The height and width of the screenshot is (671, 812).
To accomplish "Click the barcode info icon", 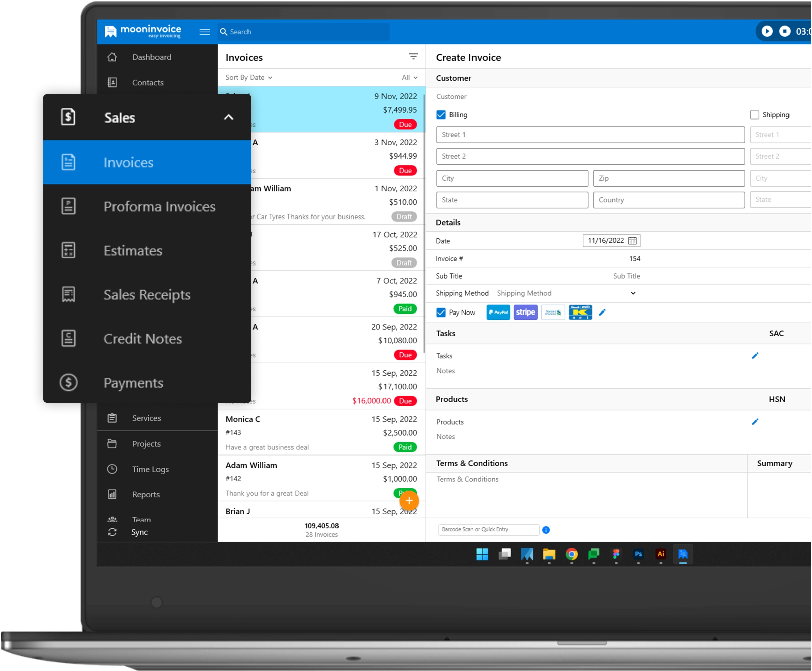I will click(546, 530).
